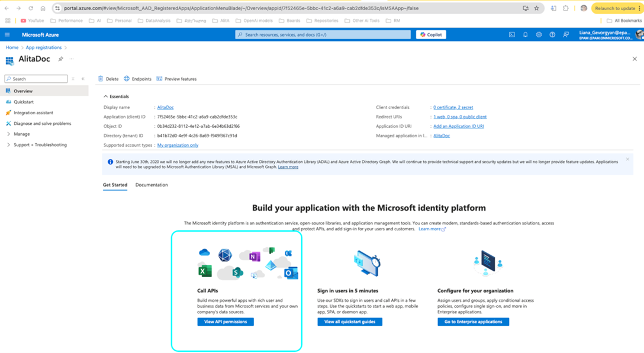Open the AlitaDoc display name link
The height and width of the screenshot is (353, 644).
(x=166, y=107)
